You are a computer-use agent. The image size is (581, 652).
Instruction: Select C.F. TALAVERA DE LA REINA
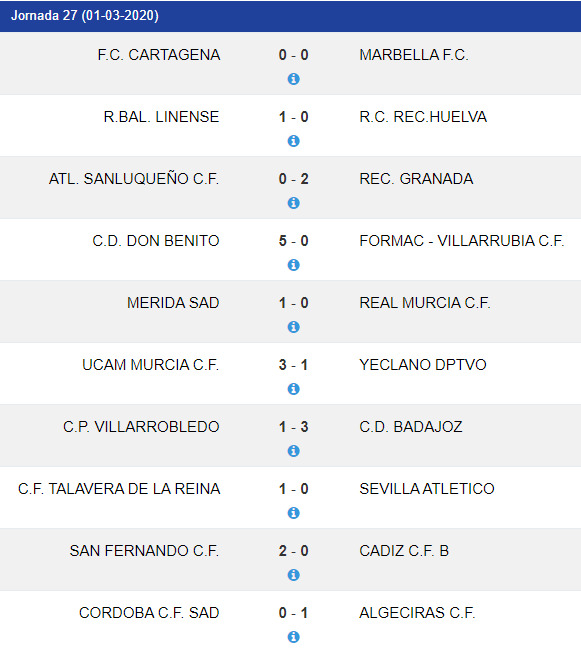119,489
